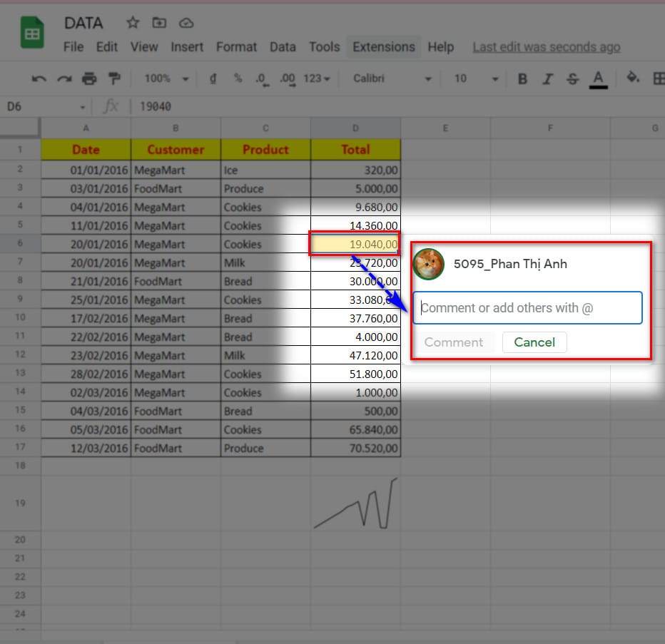The image size is (665, 644).
Task: Open the text color picker
Action: [598, 78]
